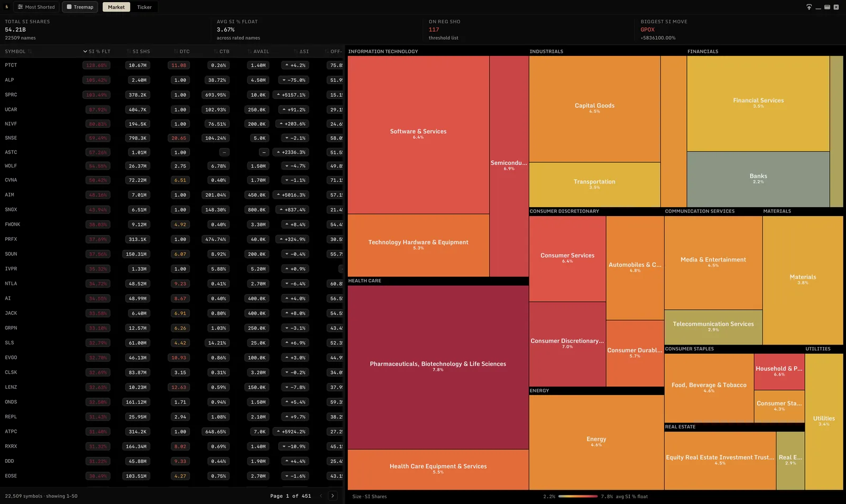Switch to the Market mode

point(116,7)
